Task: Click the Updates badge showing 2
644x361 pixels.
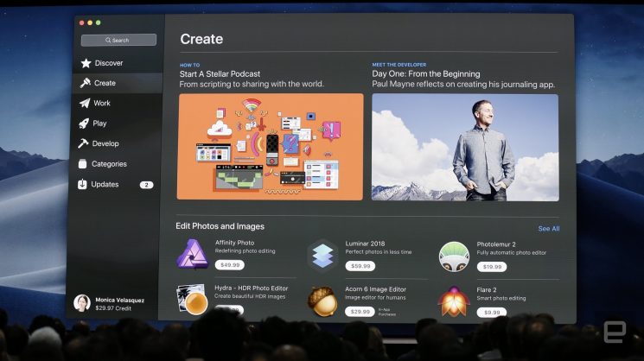Action: 146,185
